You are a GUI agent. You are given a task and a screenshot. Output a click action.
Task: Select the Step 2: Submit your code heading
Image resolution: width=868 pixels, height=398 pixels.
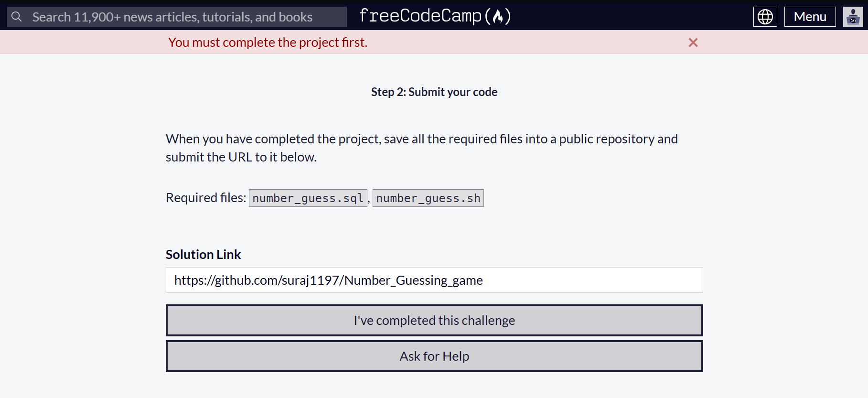click(433, 92)
